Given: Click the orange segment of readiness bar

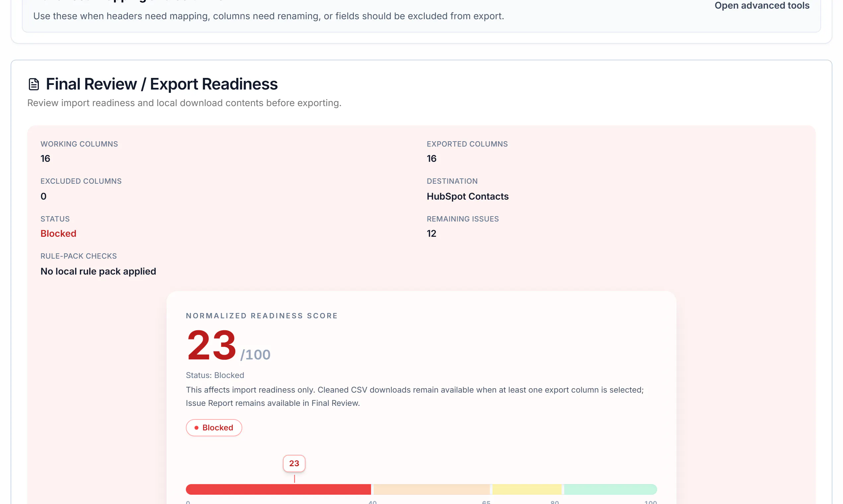Looking at the screenshot, I should [432, 489].
